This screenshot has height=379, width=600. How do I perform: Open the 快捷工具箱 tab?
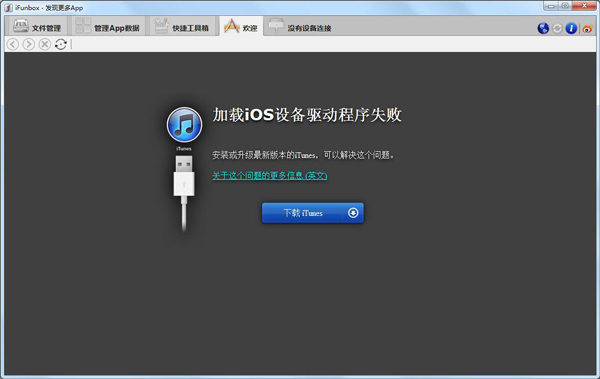pyautogui.click(x=182, y=27)
